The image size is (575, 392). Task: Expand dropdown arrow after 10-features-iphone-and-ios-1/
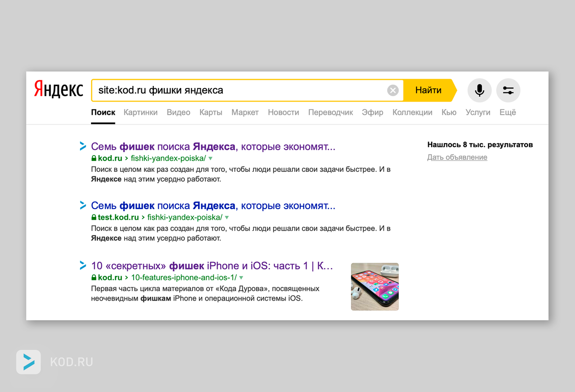tap(241, 278)
